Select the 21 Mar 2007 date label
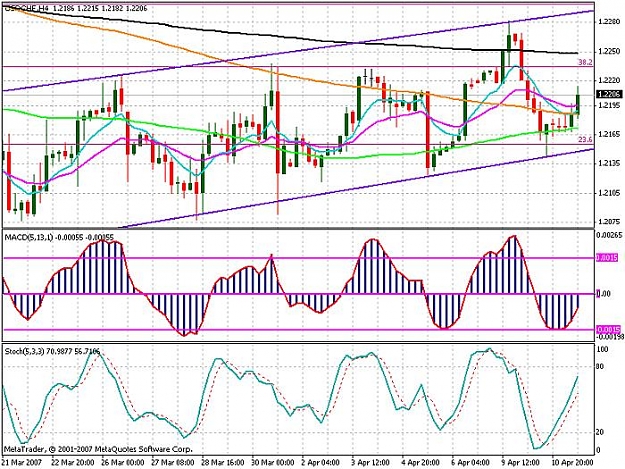The image size is (625, 469). point(22,463)
